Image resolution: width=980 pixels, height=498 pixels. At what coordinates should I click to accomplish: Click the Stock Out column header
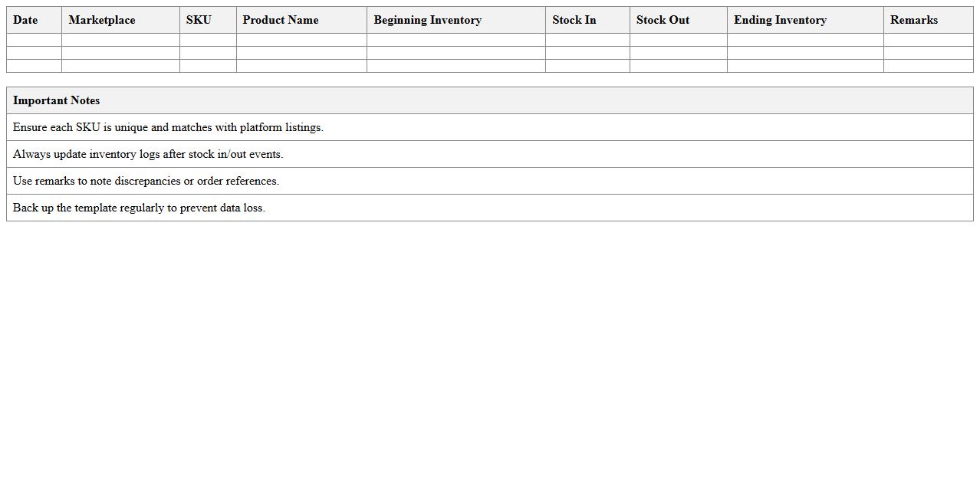(x=663, y=20)
